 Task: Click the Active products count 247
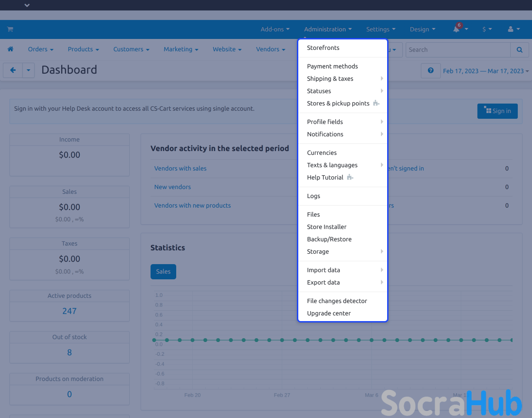point(69,311)
